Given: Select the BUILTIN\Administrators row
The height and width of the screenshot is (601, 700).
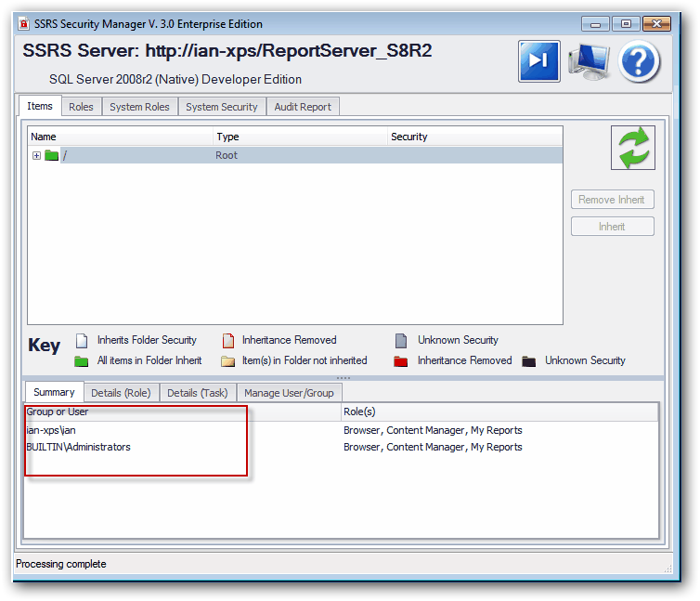Looking at the screenshot, I should (341, 447).
